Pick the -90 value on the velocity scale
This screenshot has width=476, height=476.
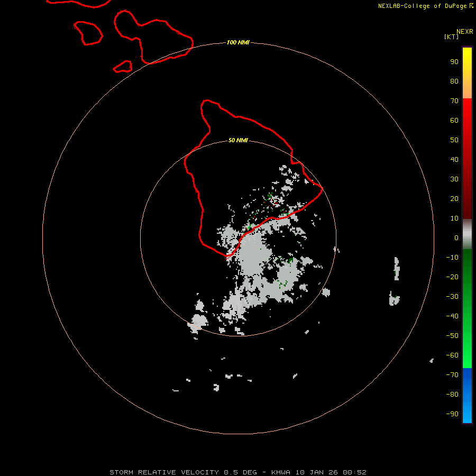click(452, 414)
